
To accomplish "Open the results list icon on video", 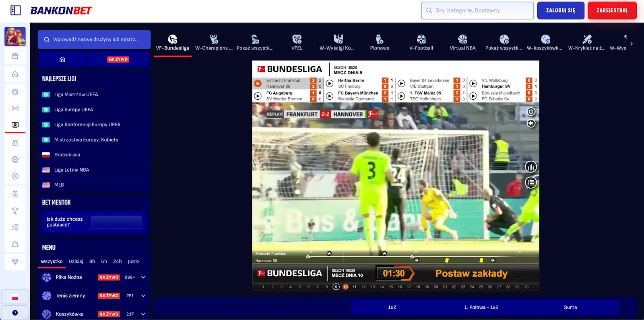I will [531, 183].
